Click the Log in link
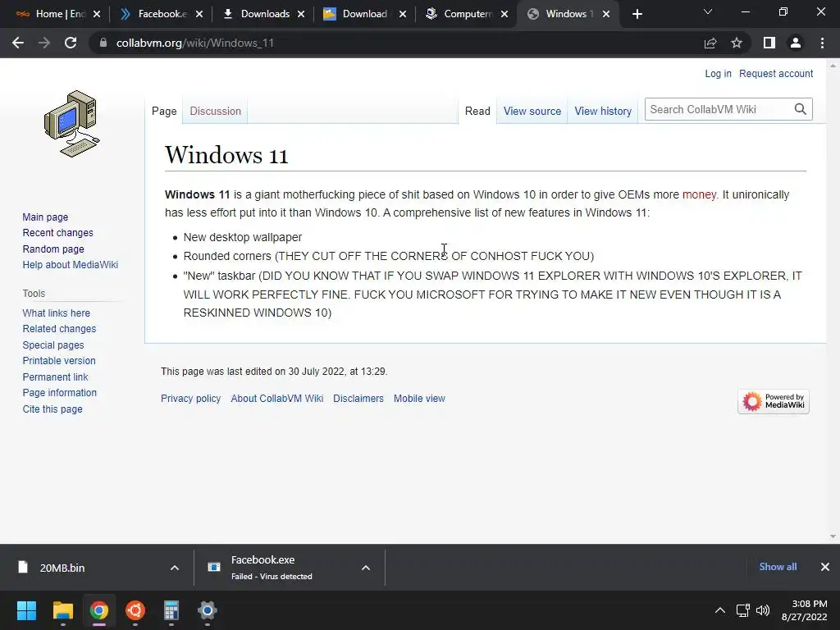This screenshot has width=840, height=630. (718, 73)
